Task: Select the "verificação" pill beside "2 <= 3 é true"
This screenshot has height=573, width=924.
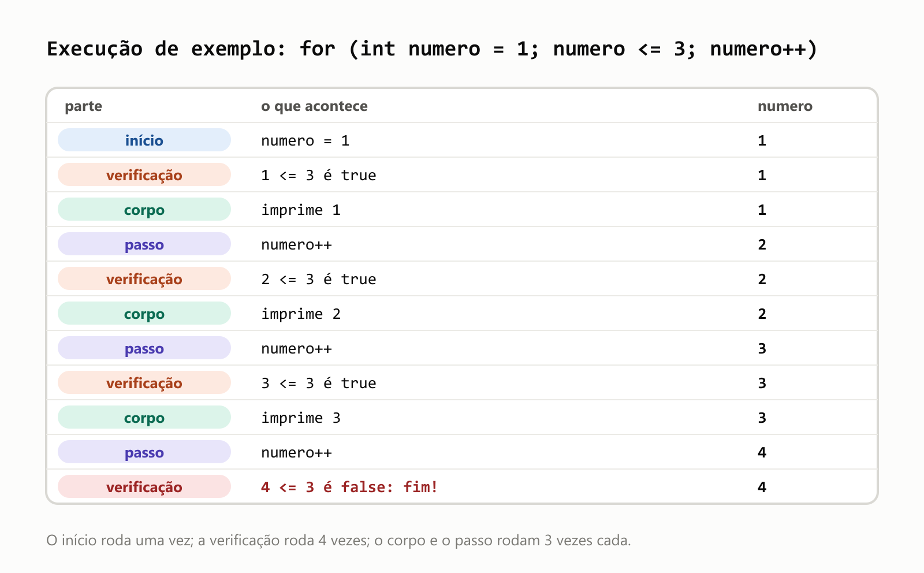Action: pyautogui.click(x=144, y=278)
